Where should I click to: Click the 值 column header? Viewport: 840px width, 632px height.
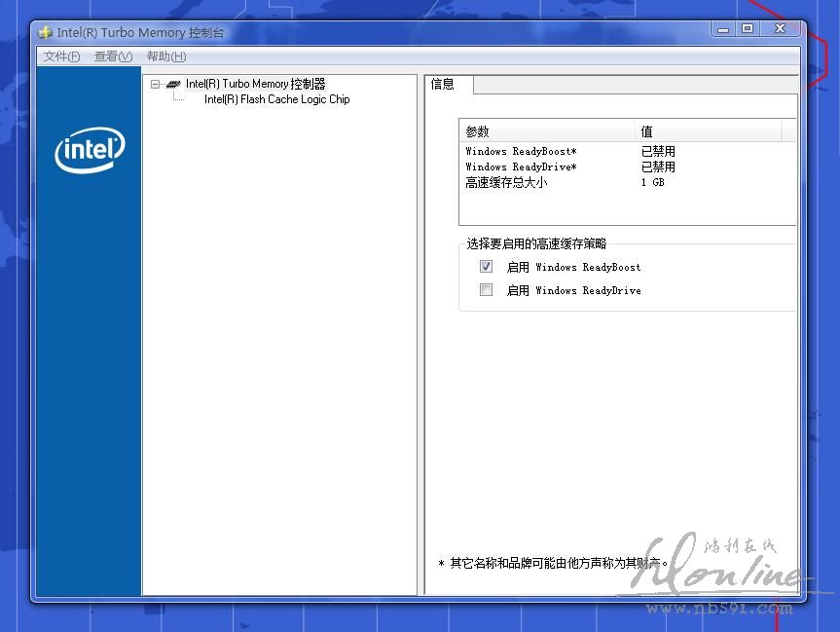click(709, 131)
